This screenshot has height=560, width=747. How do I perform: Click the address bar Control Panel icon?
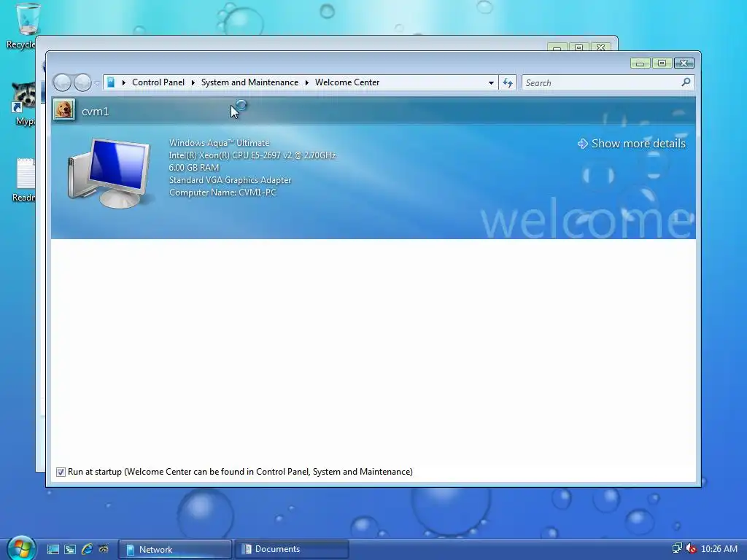[x=111, y=82]
